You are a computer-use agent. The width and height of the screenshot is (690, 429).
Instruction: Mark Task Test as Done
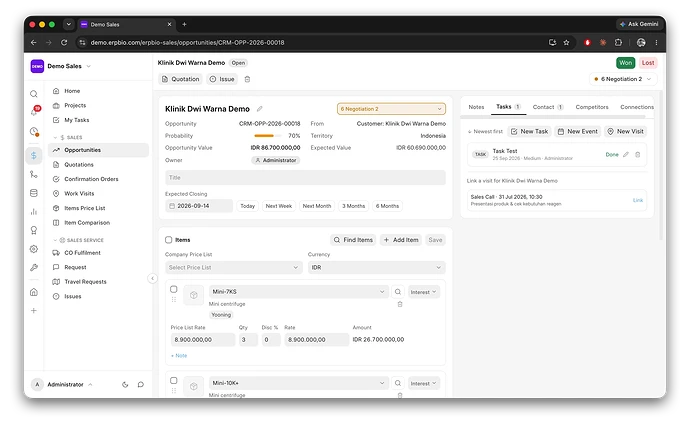[x=612, y=154]
